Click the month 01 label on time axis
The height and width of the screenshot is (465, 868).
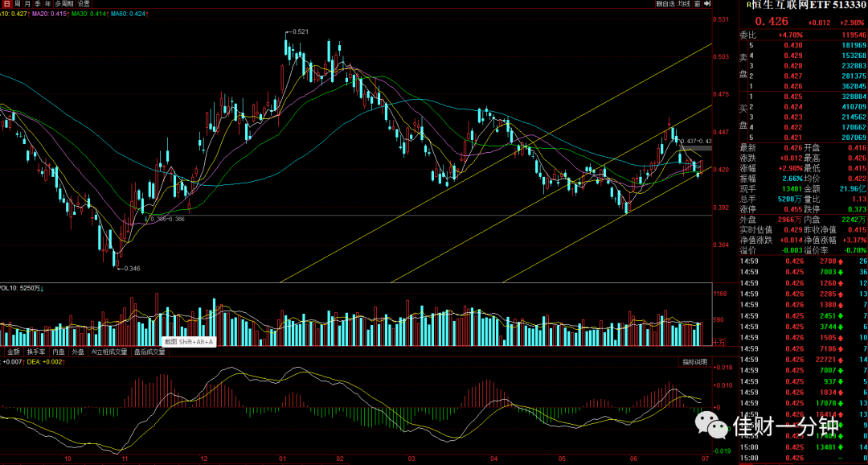282,459
